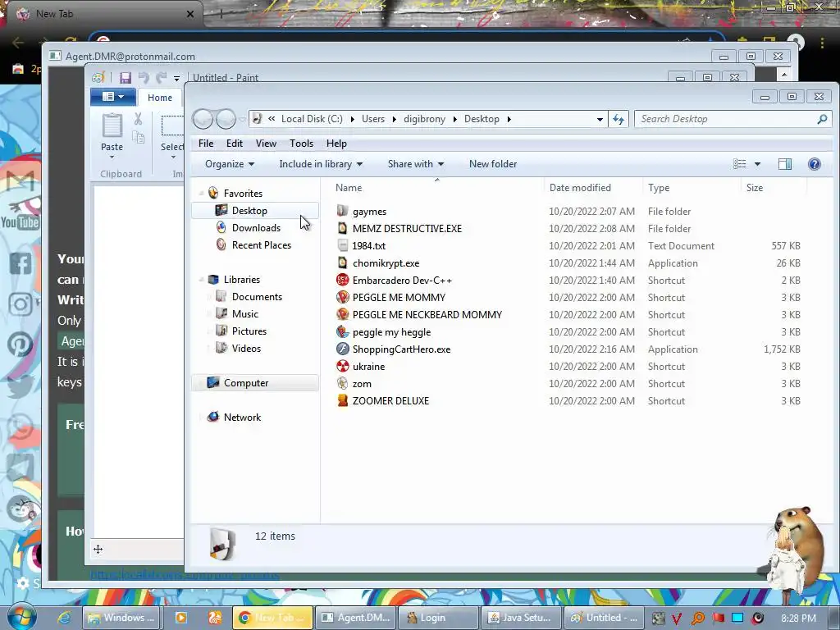The image size is (840, 630).
Task: Open the Tools menu in Explorer
Action: 301,143
